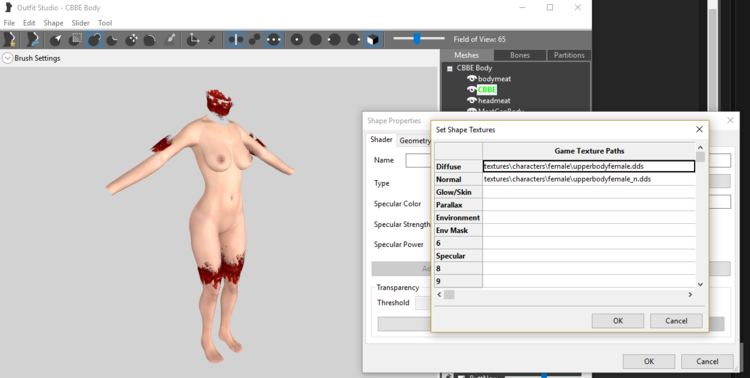The height and width of the screenshot is (378, 750).
Task: Expand the Brush Settings panel
Action: (x=7, y=58)
